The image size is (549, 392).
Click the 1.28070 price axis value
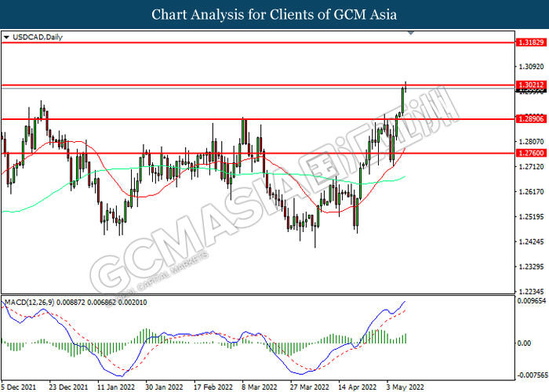531,141
